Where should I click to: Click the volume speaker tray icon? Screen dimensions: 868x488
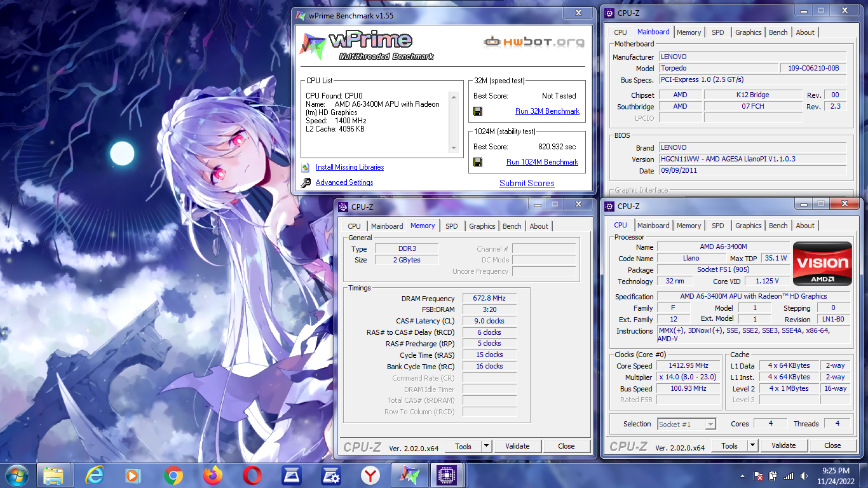pos(804,476)
